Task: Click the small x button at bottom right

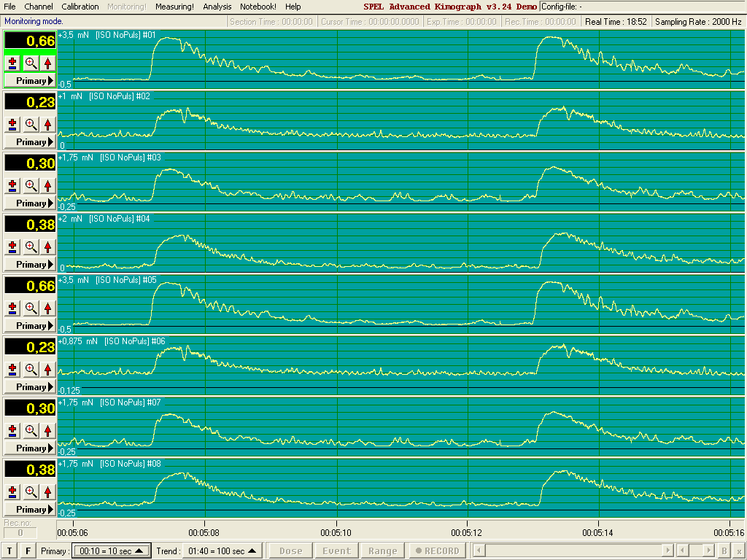Action: tap(739, 551)
